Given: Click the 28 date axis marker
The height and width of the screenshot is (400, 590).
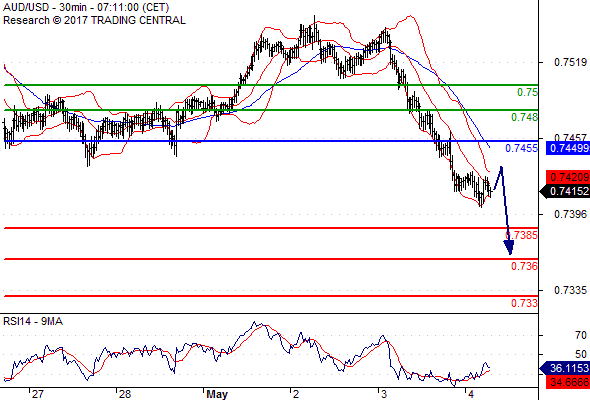Looking at the screenshot, I should [x=125, y=394].
